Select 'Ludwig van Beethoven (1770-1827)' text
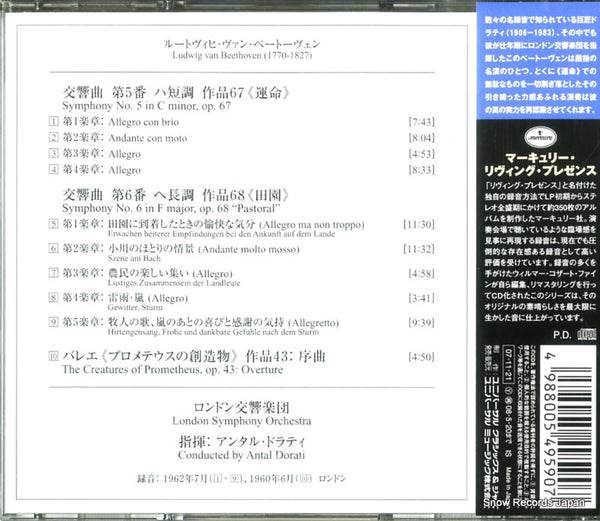The width and height of the screenshot is (600, 521). coord(242,56)
